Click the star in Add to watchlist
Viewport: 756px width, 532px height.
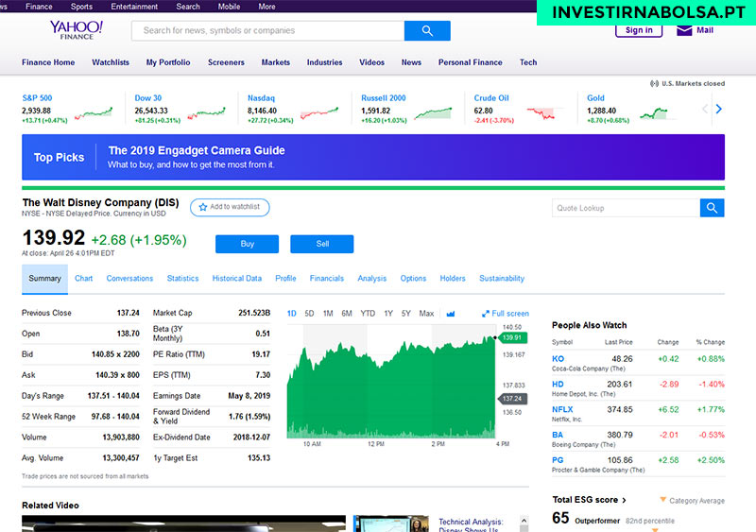pos(203,207)
